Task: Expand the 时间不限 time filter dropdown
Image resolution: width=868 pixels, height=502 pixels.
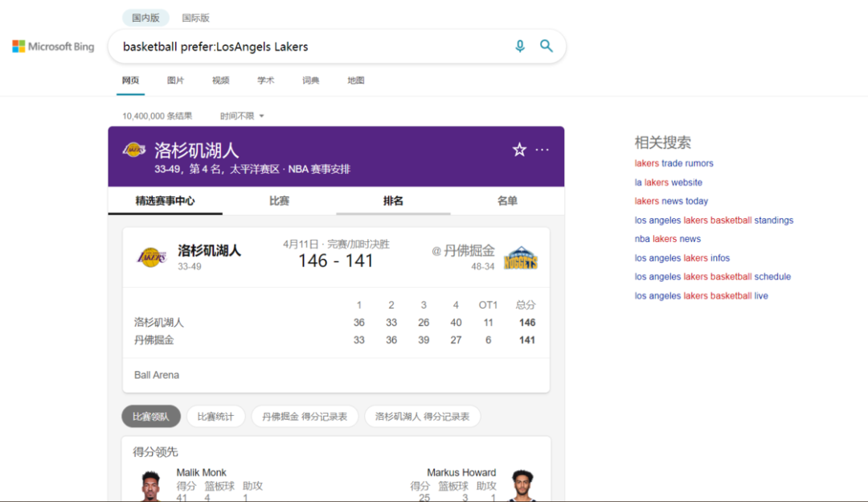Action: point(242,116)
